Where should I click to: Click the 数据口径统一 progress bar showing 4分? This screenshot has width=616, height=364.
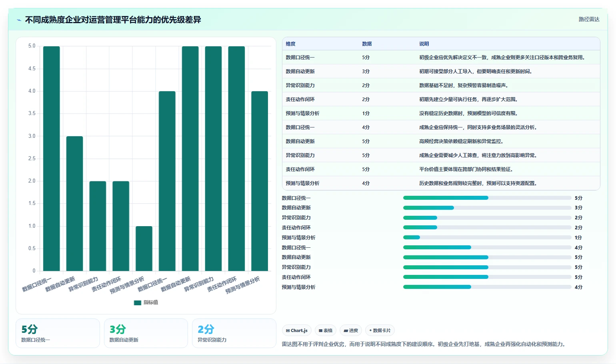(x=487, y=247)
